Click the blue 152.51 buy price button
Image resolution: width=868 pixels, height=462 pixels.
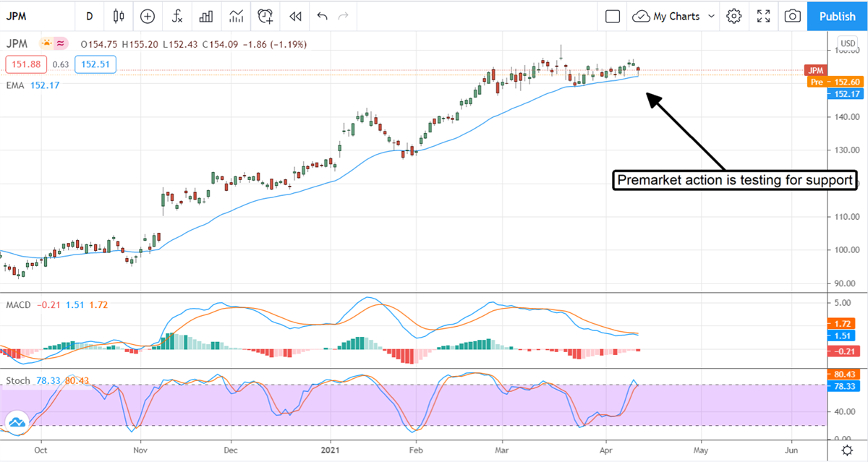pos(95,64)
